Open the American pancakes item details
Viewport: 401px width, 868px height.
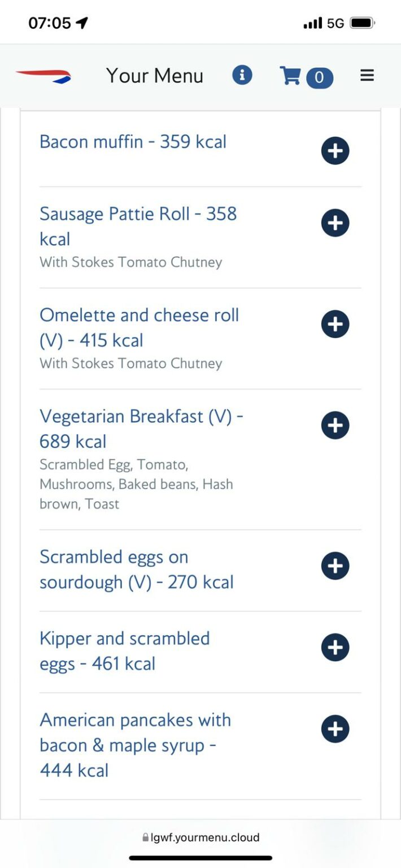[x=135, y=745]
